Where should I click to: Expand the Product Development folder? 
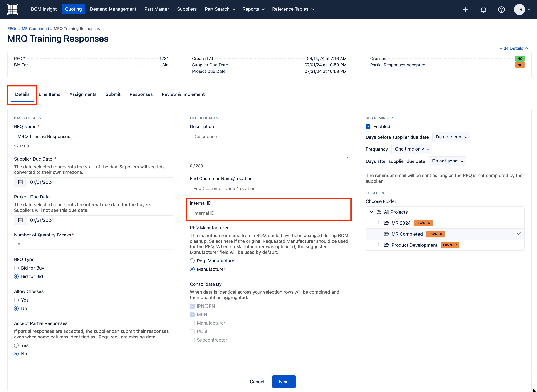tap(379, 245)
